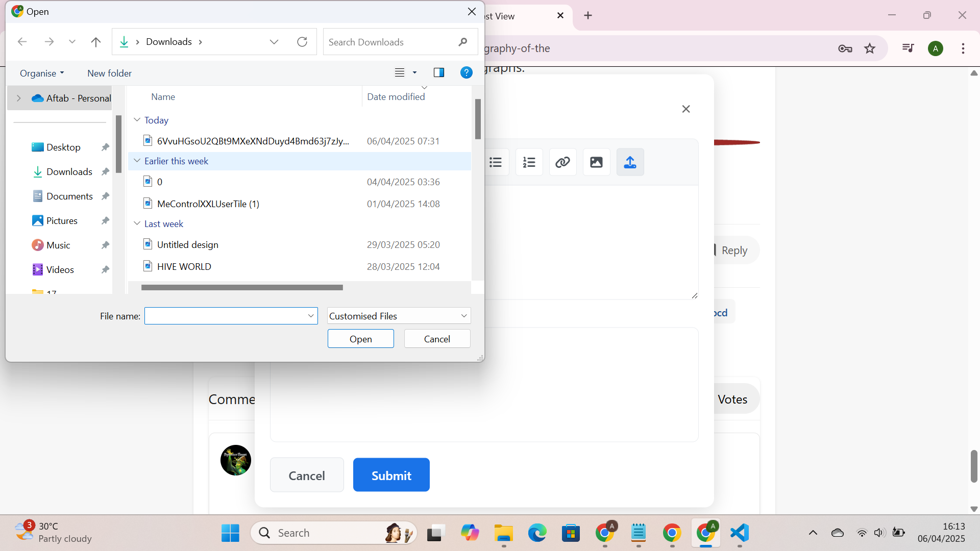
Task: Click the upload file icon in editor toolbar
Action: coord(630,162)
